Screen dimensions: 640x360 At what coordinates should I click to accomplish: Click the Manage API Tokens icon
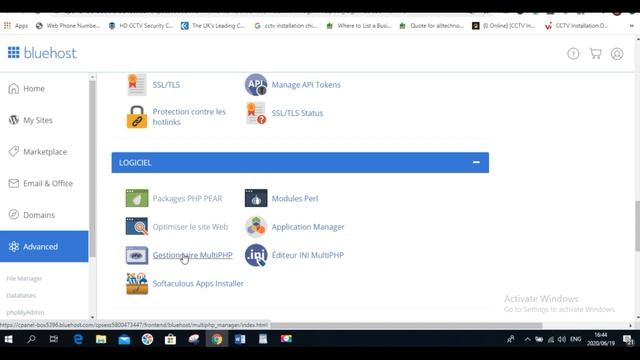pyautogui.click(x=256, y=84)
